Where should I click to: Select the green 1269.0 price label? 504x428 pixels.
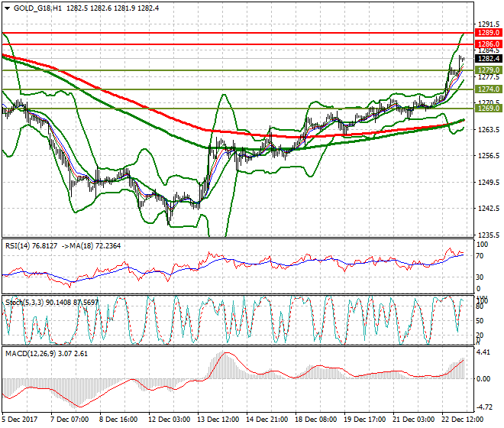487,109
